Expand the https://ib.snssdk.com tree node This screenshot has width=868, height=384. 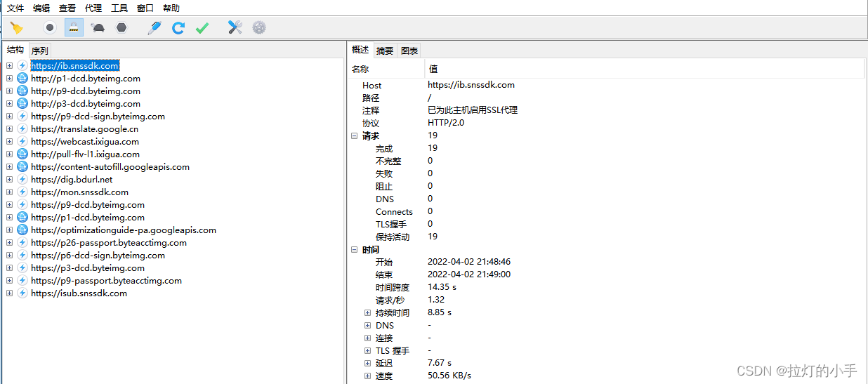[x=10, y=65]
